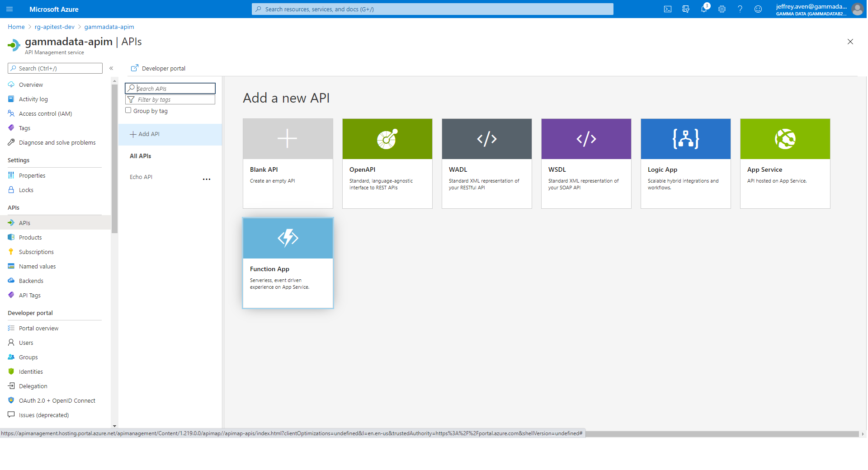
Task: Select the Blank API tile
Action: point(288,164)
